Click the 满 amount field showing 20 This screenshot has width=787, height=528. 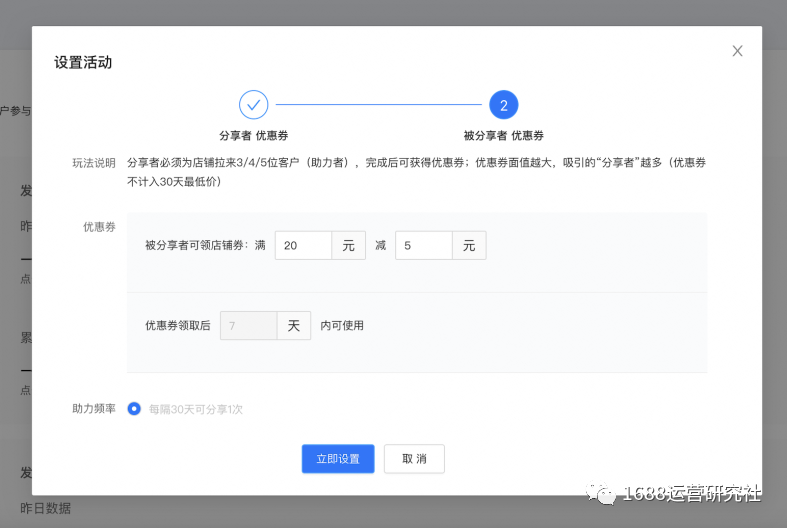pyautogui.click(x=303, y=245)
